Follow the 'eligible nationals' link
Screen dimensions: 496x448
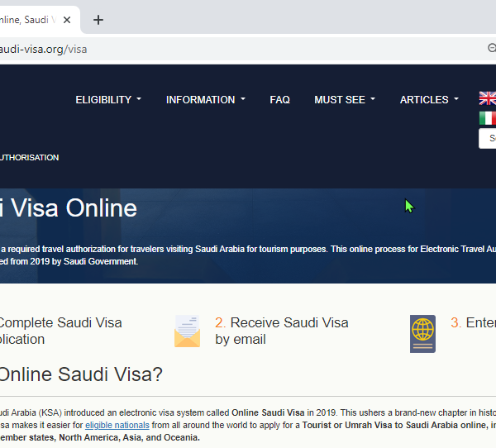pos(117,425)
